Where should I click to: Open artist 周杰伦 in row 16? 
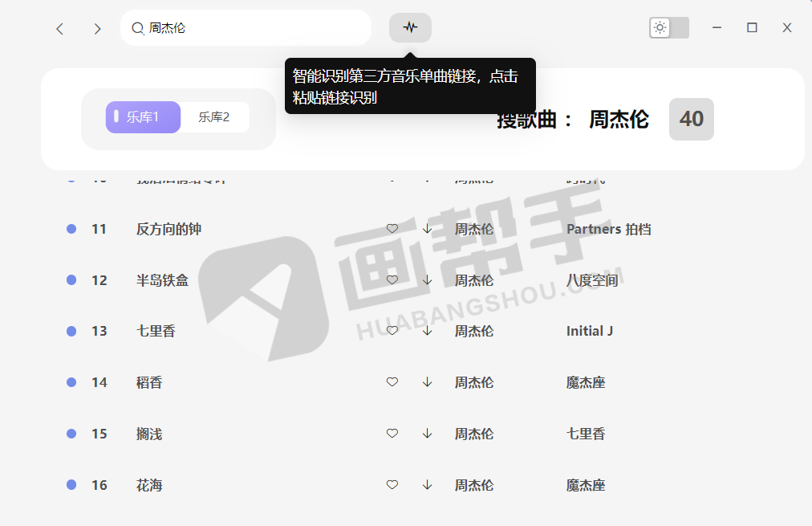pyautogui.click(x=474, y=485)
